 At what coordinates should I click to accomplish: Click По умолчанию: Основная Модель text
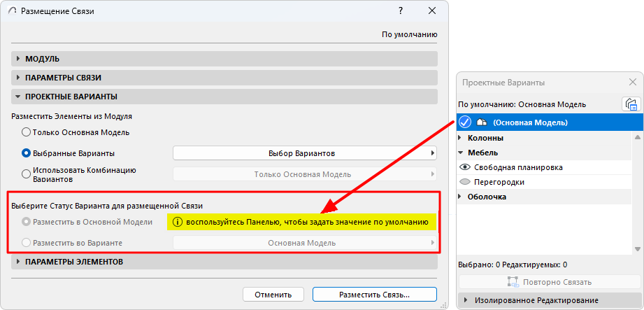point(522,104)
